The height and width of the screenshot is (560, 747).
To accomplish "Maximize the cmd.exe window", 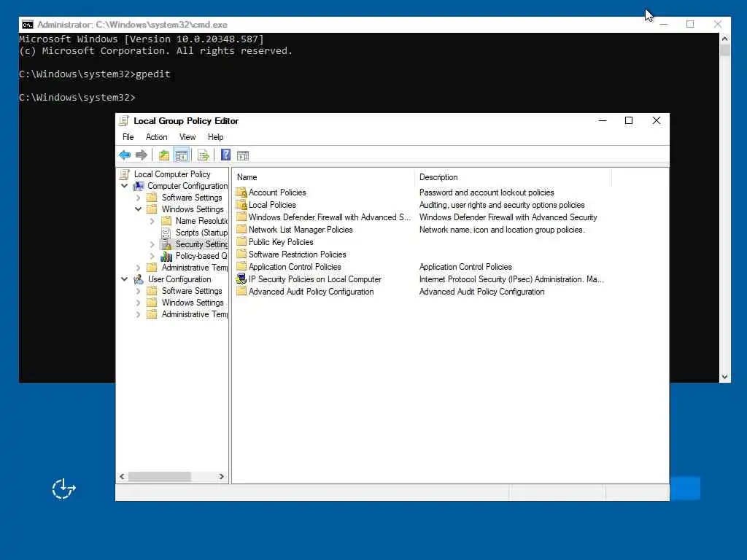I will tap(690, 24).
